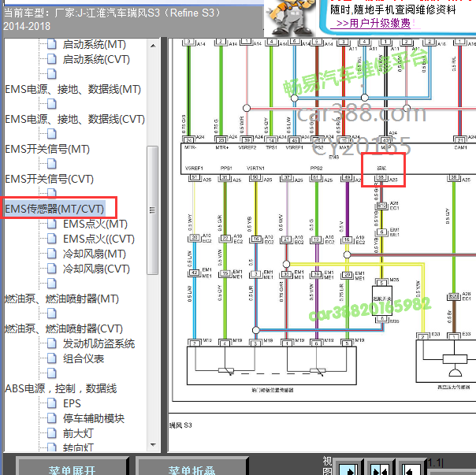Open 燃油泵、燃油喷射器(CVT) wiring diagram
This screenshot has height=475, width=476.
(x=64, y=328)
